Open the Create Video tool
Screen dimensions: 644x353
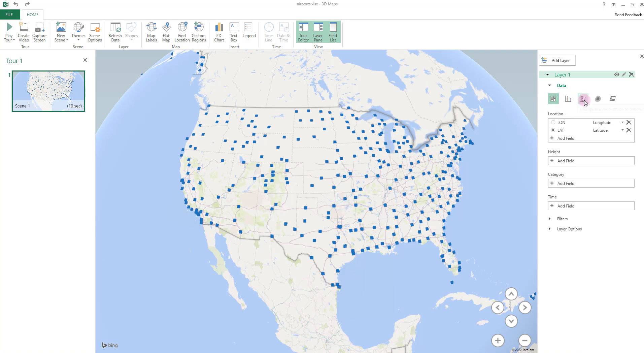24,32
